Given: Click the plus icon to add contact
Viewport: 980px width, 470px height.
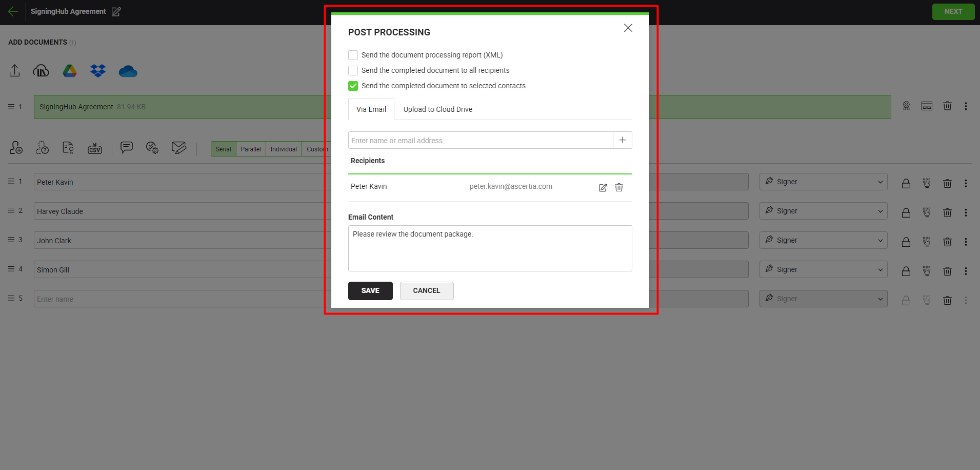Looking at the screenshot, I should tap(622, 140).
